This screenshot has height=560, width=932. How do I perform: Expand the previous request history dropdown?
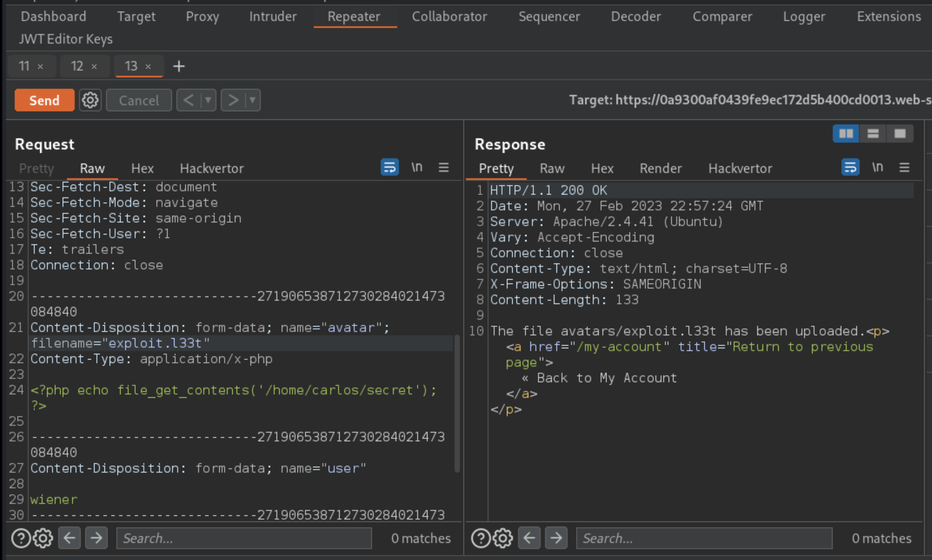208,100
